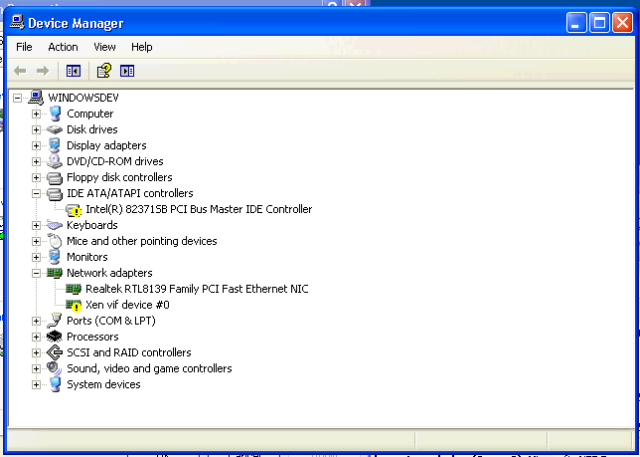Screen dimensions: 640x457
Task: Click the Processors chip icon
Action: click(54, 337)
